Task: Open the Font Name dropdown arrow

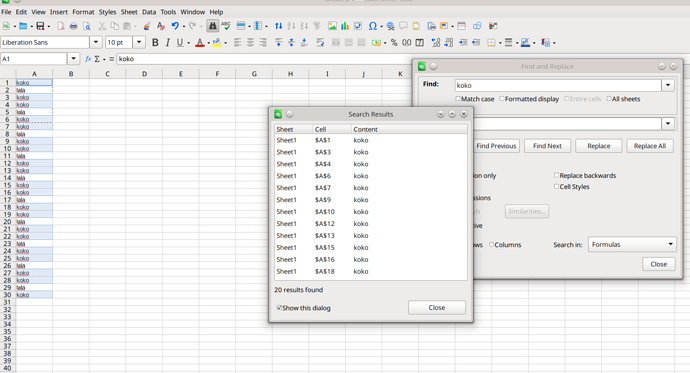Action: click(96, 42)
